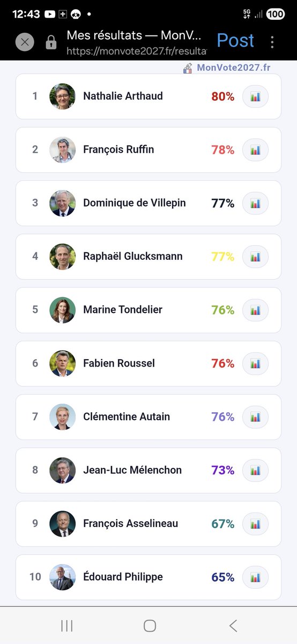
Task: Tap the lock icon for site security
Action: click(x=51, y=42)
